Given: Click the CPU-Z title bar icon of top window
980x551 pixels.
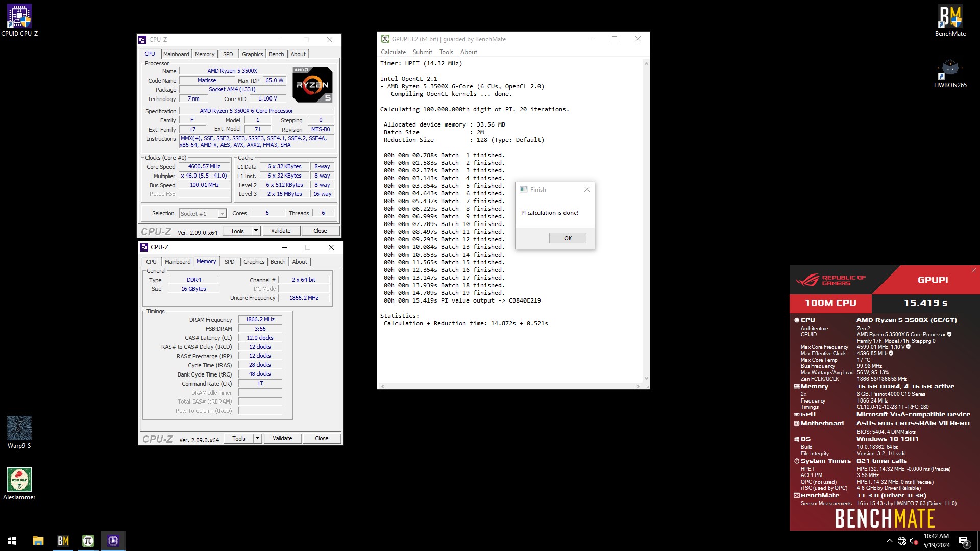Looking at the screenshot, I should pyautogui.click(x=142, y=40).
